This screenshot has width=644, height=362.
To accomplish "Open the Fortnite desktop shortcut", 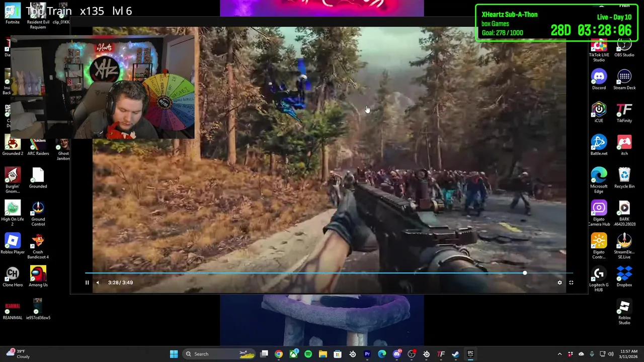I will coord(13,14).
